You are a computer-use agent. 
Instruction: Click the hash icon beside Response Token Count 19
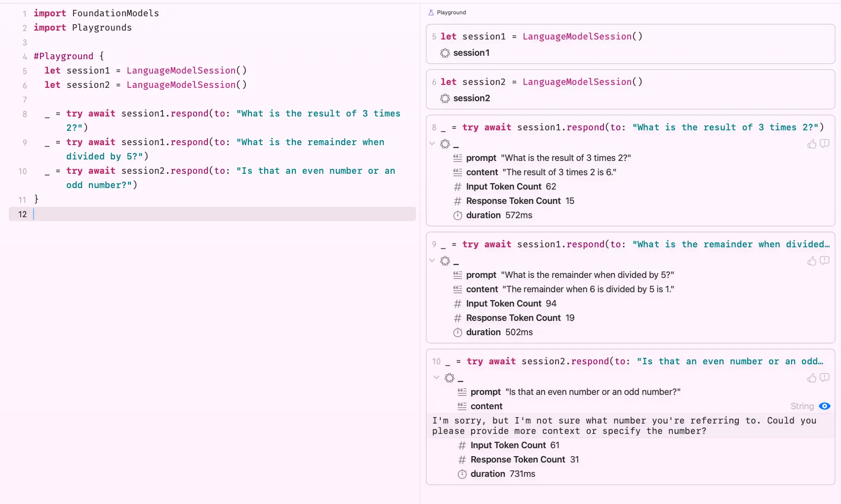pos(458,318)
